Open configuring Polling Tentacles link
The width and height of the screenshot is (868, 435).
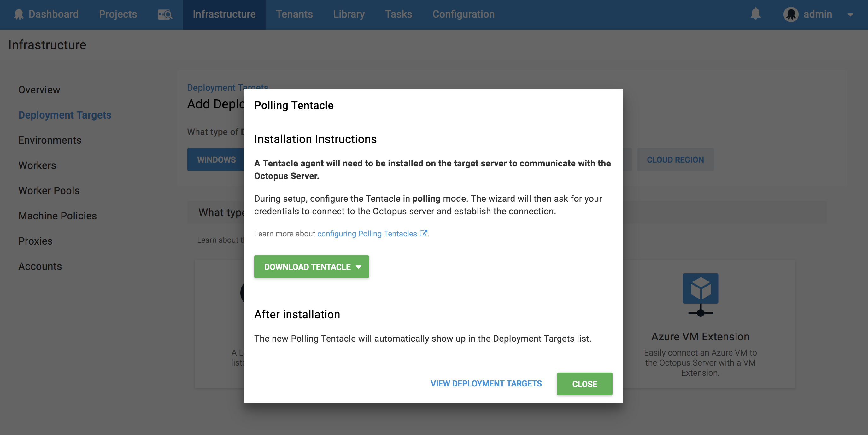coord(367,234)
